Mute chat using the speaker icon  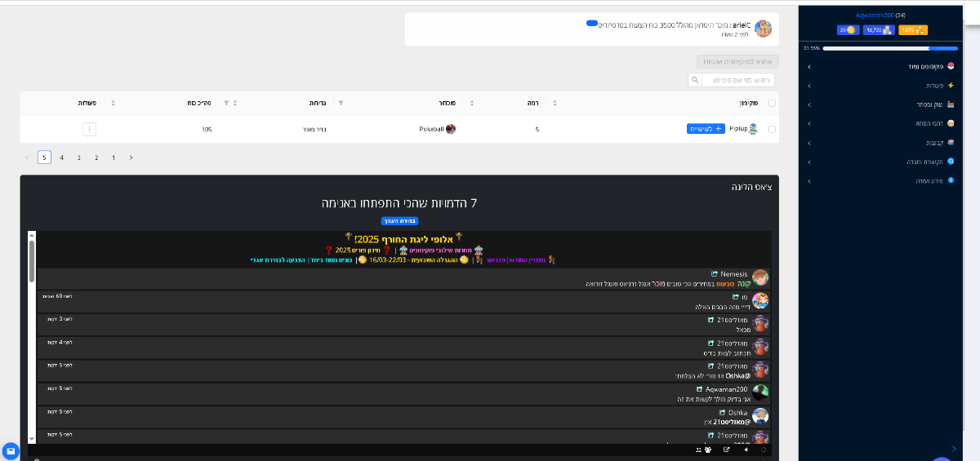click(745, 450)
